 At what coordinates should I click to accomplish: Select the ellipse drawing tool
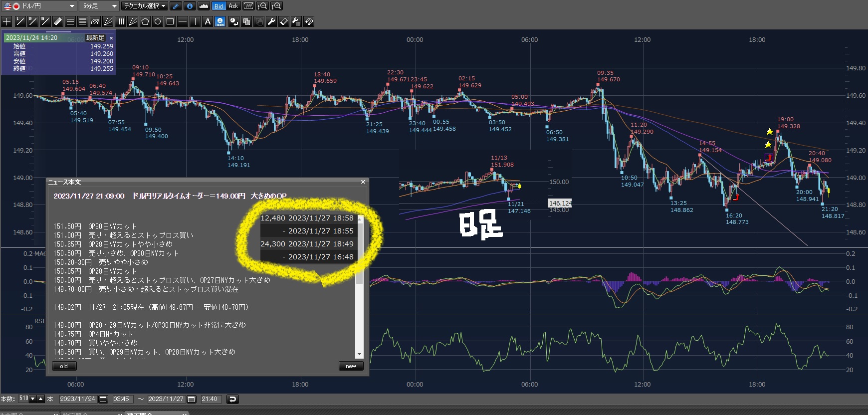[158, 21]
